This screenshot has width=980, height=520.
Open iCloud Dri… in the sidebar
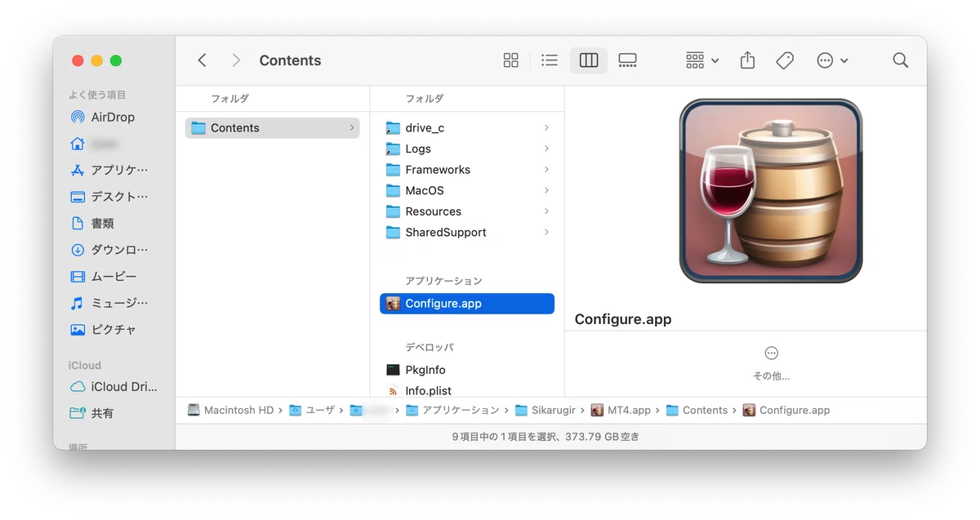pyautogui.click(x=114, y=387)
